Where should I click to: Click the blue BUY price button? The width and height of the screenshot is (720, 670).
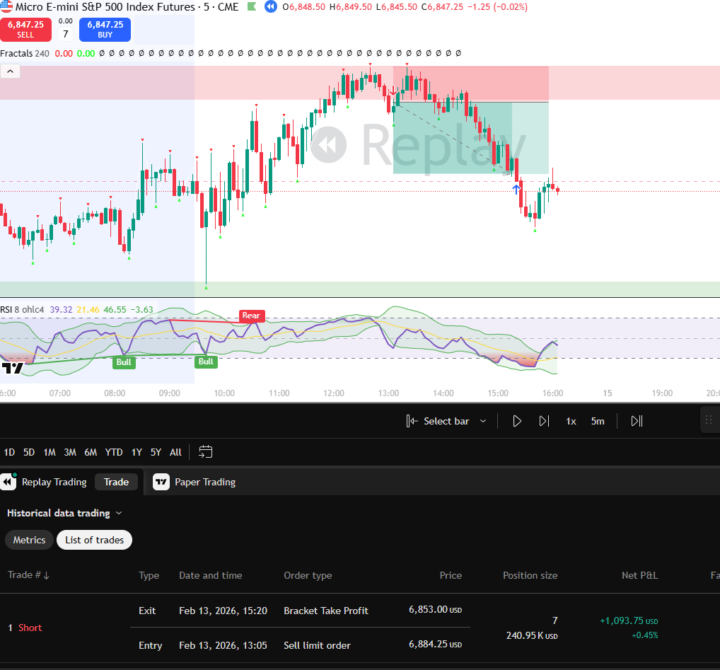tap(105, 29)
